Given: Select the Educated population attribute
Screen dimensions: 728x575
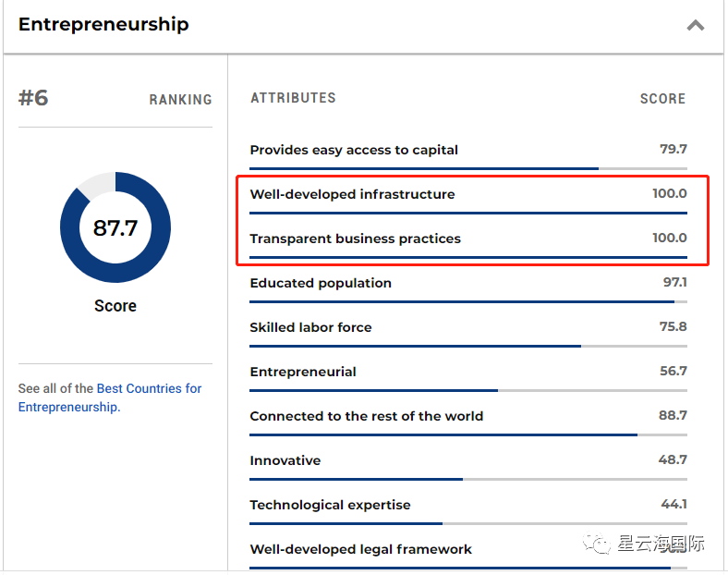Looking at the screenshot, I should [321, 283].
